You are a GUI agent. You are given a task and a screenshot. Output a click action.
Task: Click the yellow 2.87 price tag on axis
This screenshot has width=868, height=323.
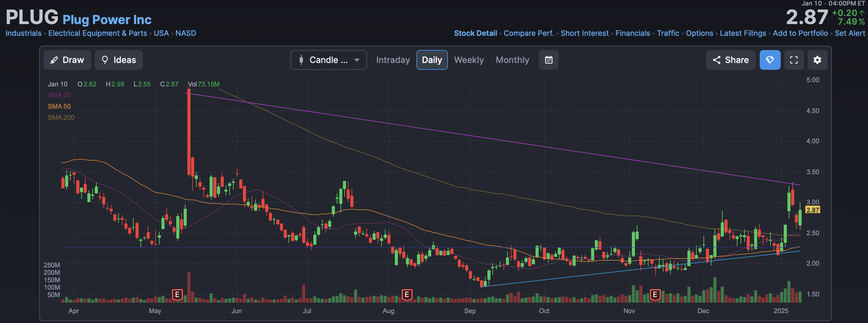tap(812, 210)
